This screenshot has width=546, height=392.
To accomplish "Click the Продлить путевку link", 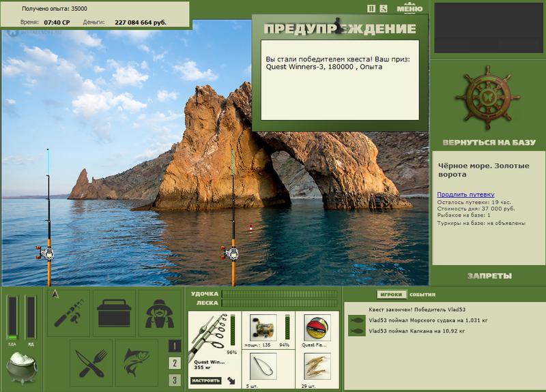I will [465, 194].
